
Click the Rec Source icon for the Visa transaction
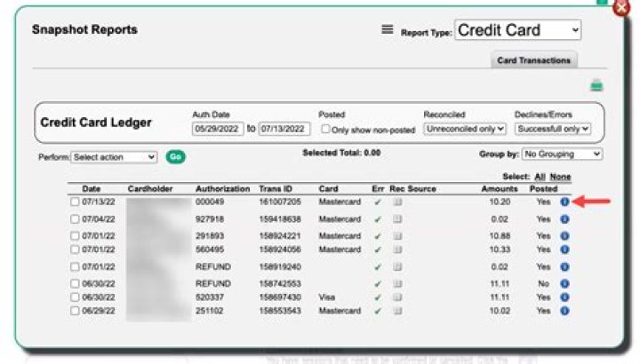click(397, 297)
